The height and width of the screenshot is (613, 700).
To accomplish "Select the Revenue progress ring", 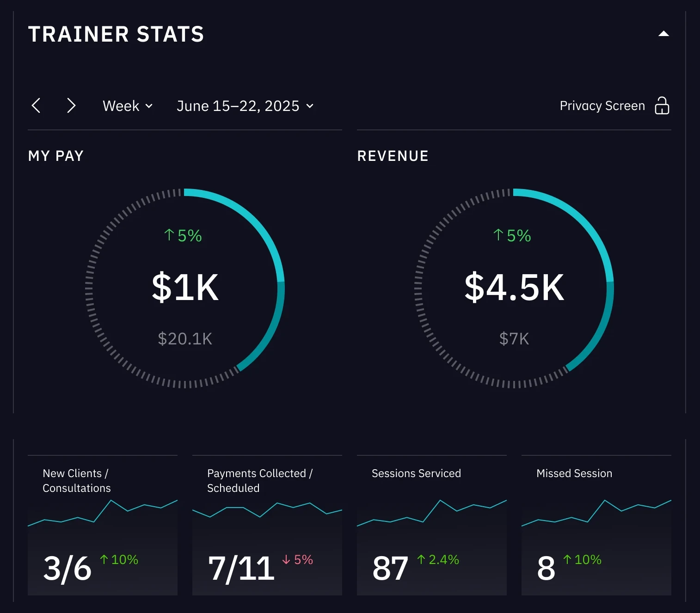I will tap(514, 288).
